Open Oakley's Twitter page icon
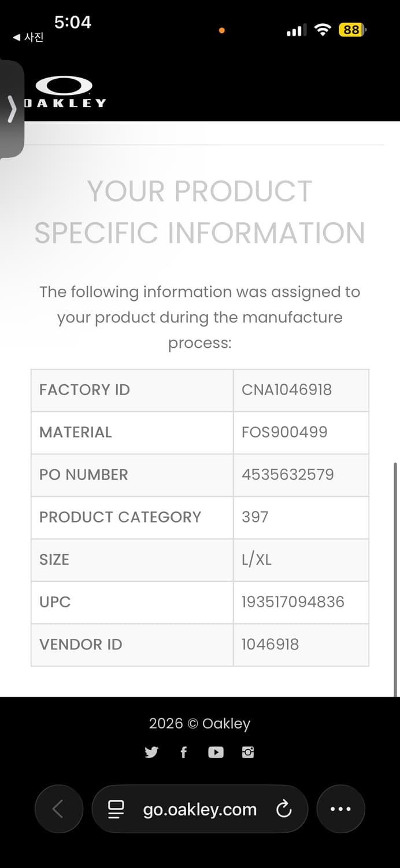 click(x=151, y=752)
